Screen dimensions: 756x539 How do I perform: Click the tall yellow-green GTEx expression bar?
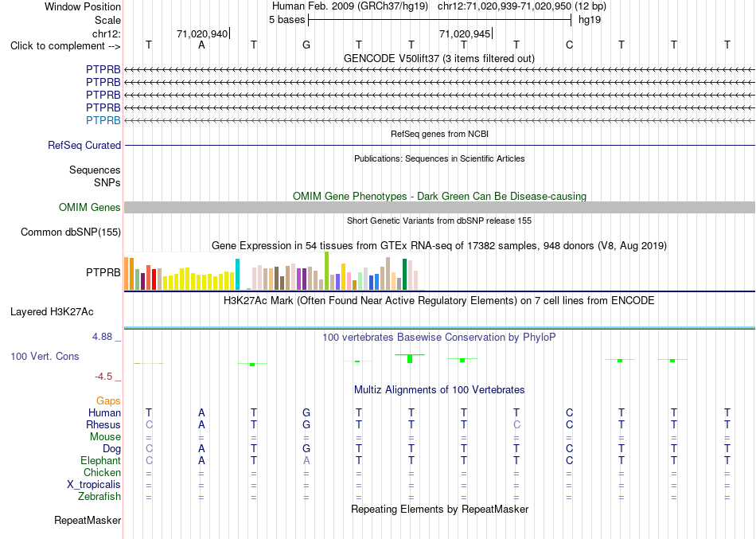pyautogui.click(x=326, y=271)
